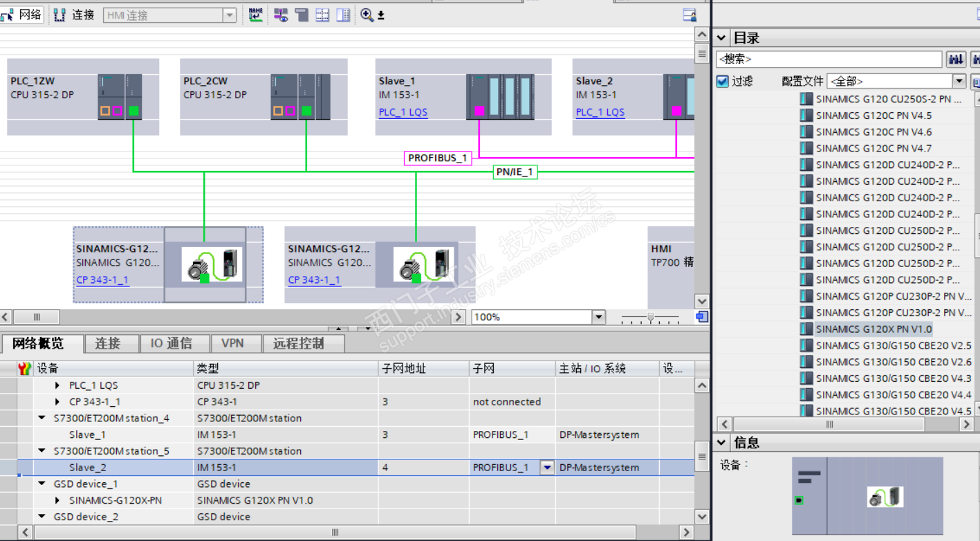The image size is (980, 541).
Task: Click the search downward icon in catalog
Action: (956, 59)
